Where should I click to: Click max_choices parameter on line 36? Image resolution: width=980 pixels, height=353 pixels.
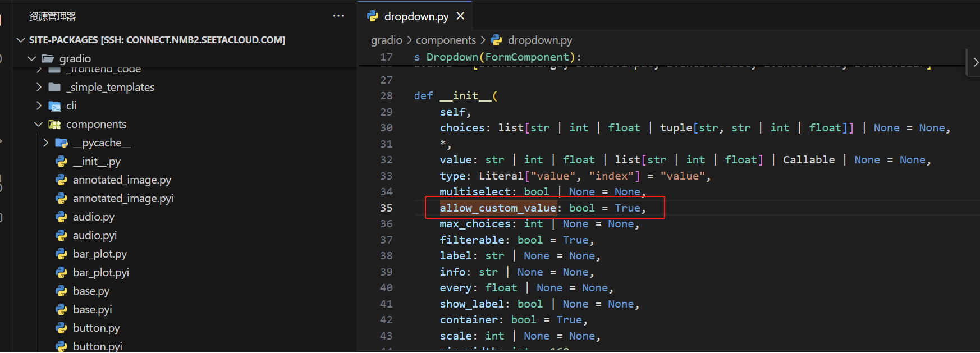coord(475,224)
